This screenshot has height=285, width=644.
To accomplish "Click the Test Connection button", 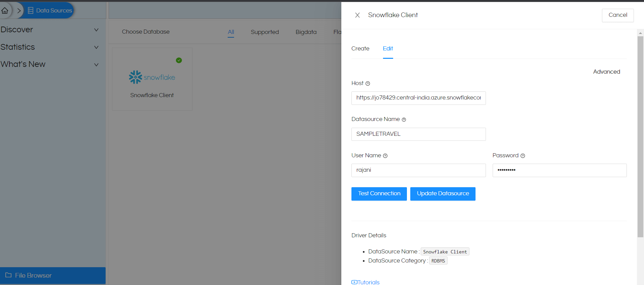I will [379, 194].
